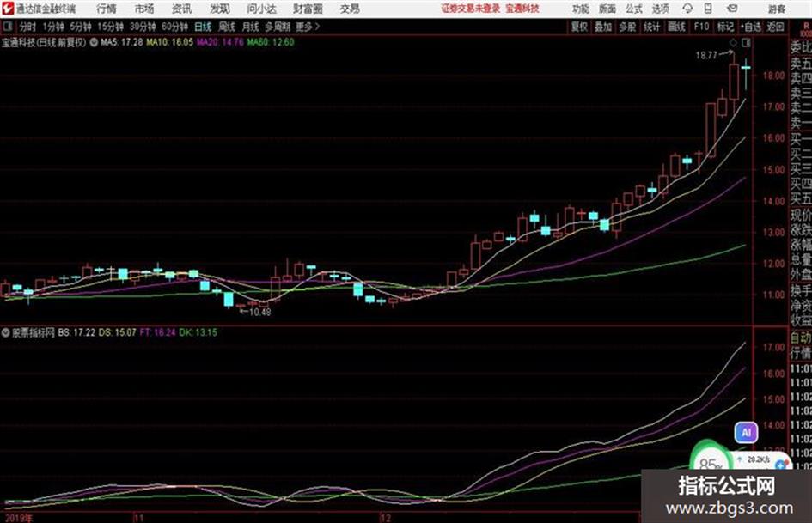Click the MA20: 14.76 value label
The width and height of the screenshot is (812, 523).
220,42
